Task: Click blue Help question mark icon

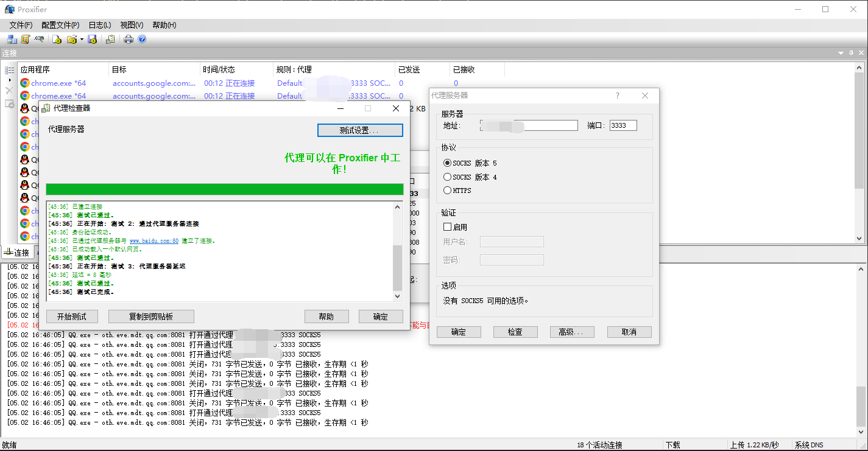Action: [x=142, y=39]
